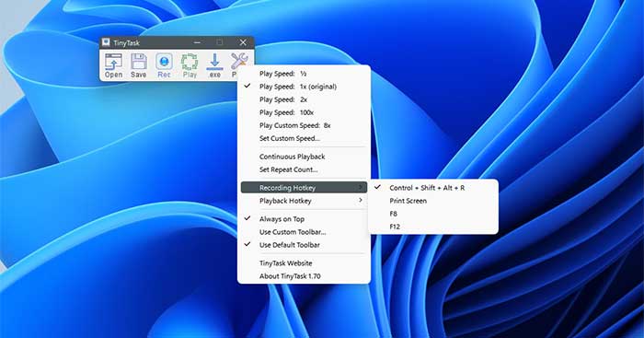This screenshot has width=644, height=338.
Task: Click the Play loop icon
Action: click(190, 65)
